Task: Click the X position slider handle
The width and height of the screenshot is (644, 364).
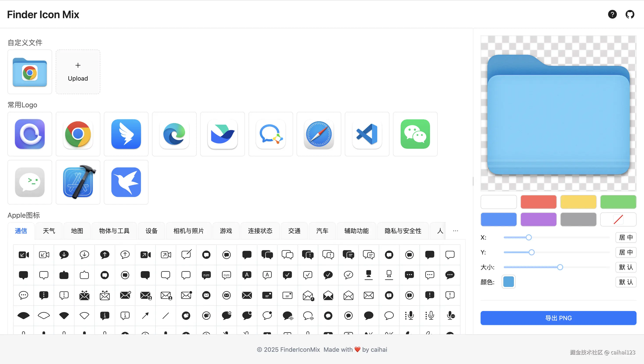Action: [529, 237]
